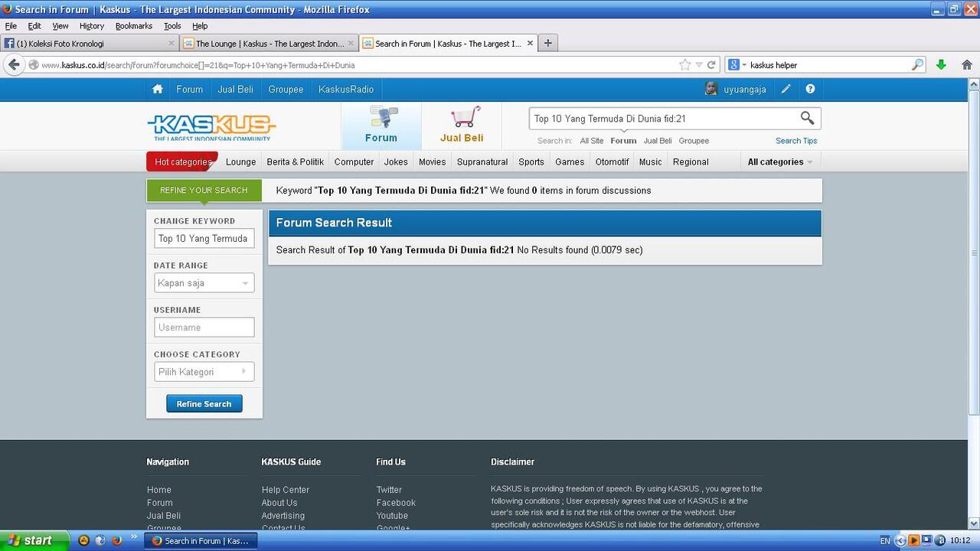Open the Facebook footer link
980x551 pixels.
(396, 503)
